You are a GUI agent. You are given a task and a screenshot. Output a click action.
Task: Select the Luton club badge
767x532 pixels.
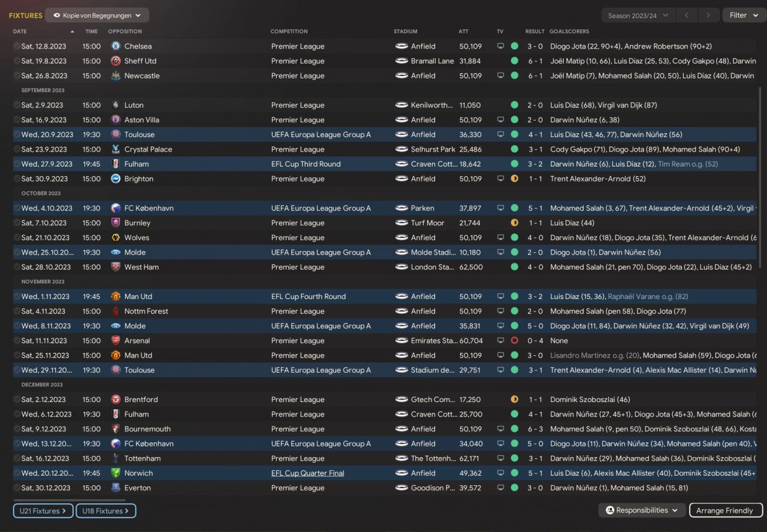[116, 105]
